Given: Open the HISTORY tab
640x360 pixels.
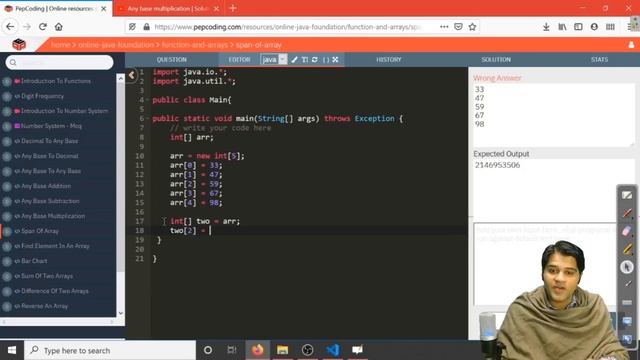Looking at the screenshot, I should 389,60.
